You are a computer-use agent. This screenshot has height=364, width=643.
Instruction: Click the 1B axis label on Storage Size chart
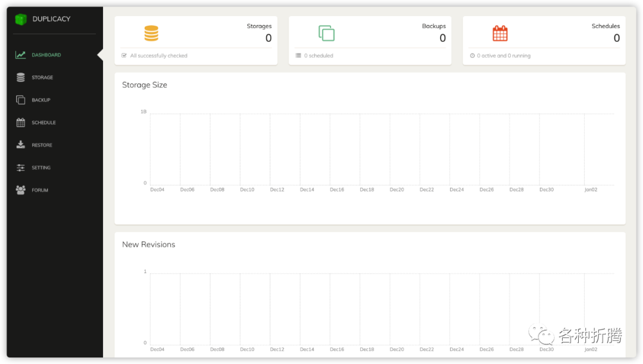[143, 111]
